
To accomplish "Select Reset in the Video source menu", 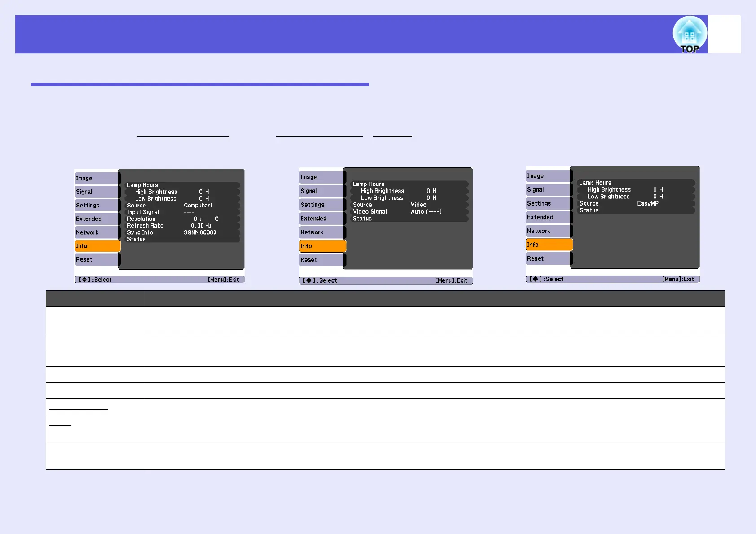I will coord(321,260).
